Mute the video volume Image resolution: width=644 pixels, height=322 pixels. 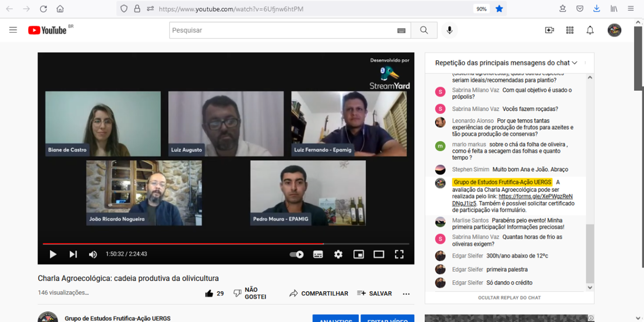coord(92,254)
